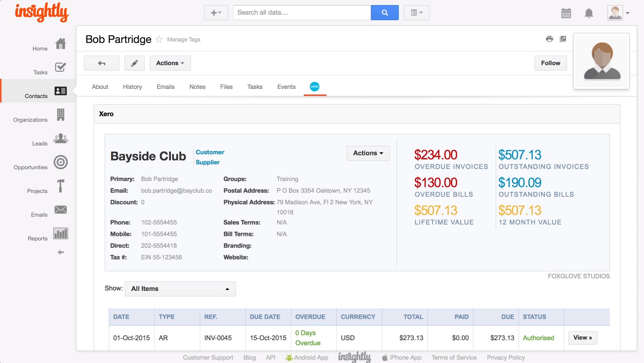Edit Bob Partridge using the pencil icon
This screenshot has height=363, width=644.
pyautogui.click(x=134, y=63)
